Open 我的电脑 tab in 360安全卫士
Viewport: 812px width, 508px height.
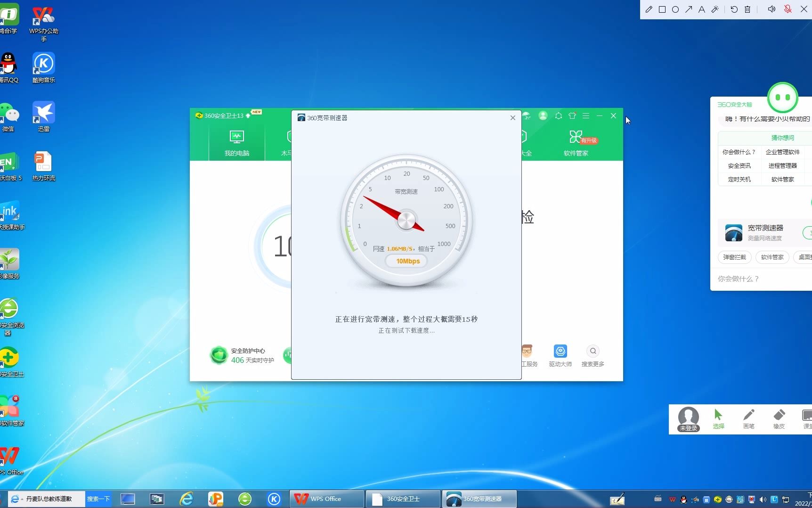(236, 143)
